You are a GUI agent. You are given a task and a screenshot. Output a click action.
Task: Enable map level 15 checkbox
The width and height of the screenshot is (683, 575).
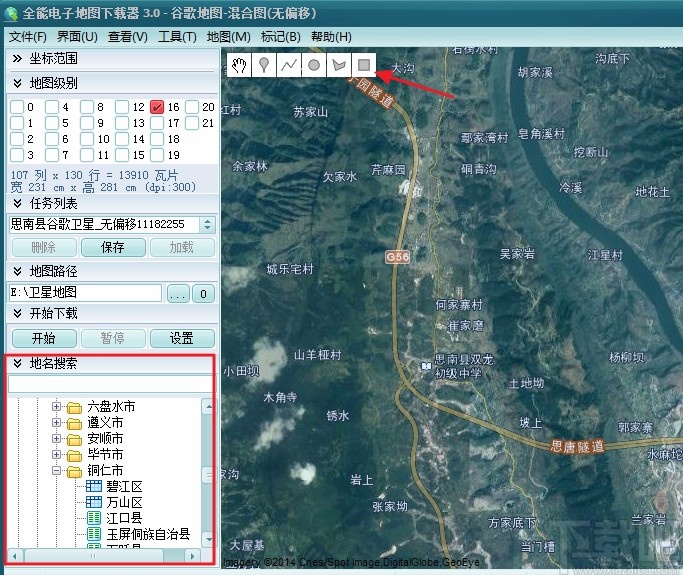click(x=122, y=155)
